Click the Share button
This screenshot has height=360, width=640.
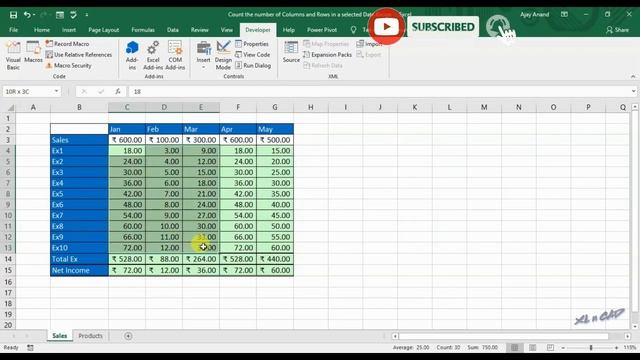click(x=618, y=30)
